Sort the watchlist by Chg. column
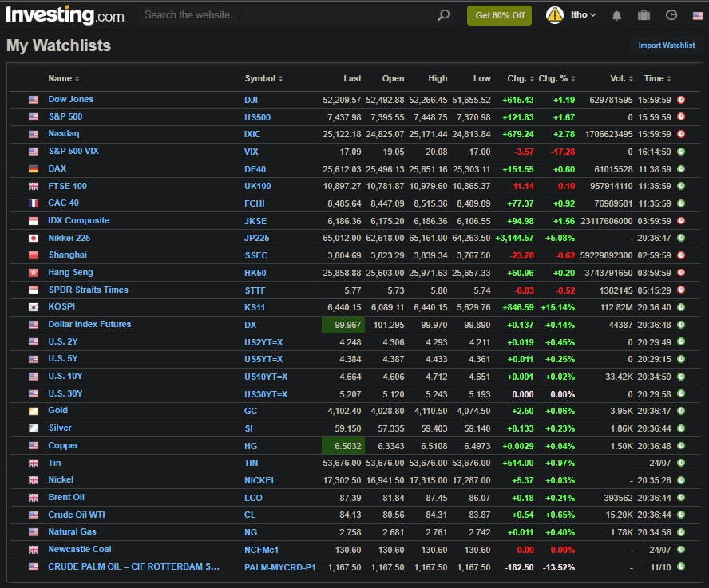Screen dimensions: 709x588 521,78
